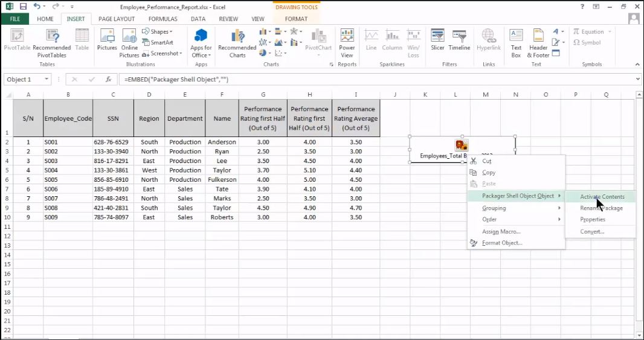Expand the formula bar
The width and height of the screenshot is (644, 340).
(x=637, y=79)
